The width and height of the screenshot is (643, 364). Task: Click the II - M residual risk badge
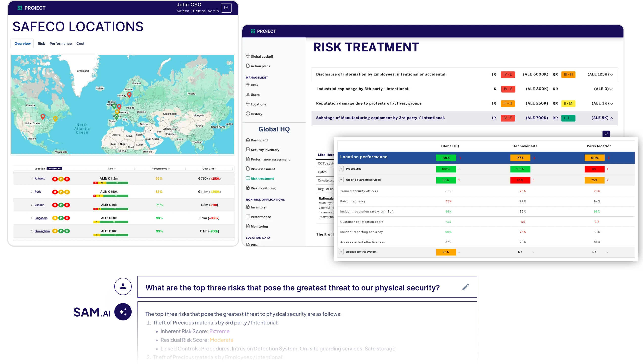[568, 104]
